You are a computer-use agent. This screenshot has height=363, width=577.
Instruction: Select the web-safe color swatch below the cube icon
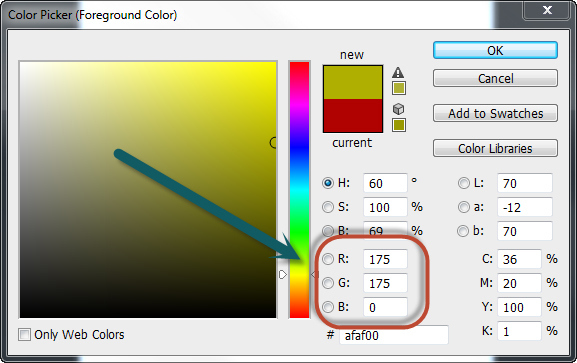pyautogui.click(x=399, y=125)
